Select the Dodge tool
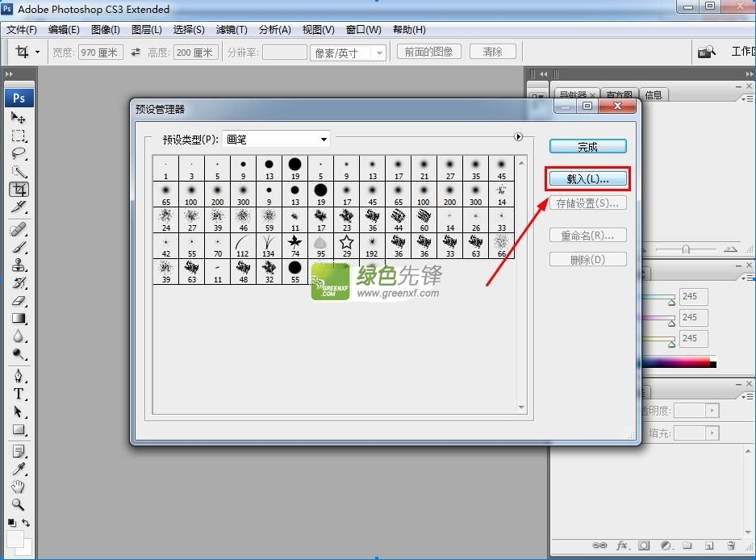Image resolution: width=756 pixels, height=560 pixels. coord(19,354)
